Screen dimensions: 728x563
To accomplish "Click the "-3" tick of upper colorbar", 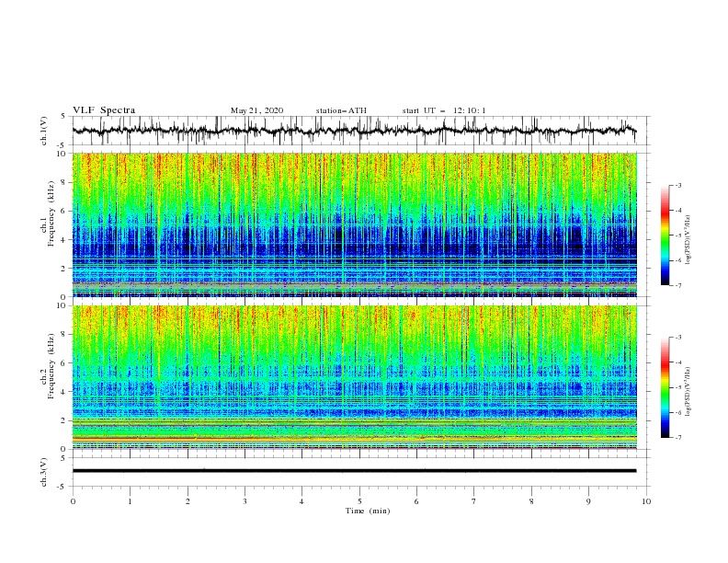I will [x=678, y=185].
